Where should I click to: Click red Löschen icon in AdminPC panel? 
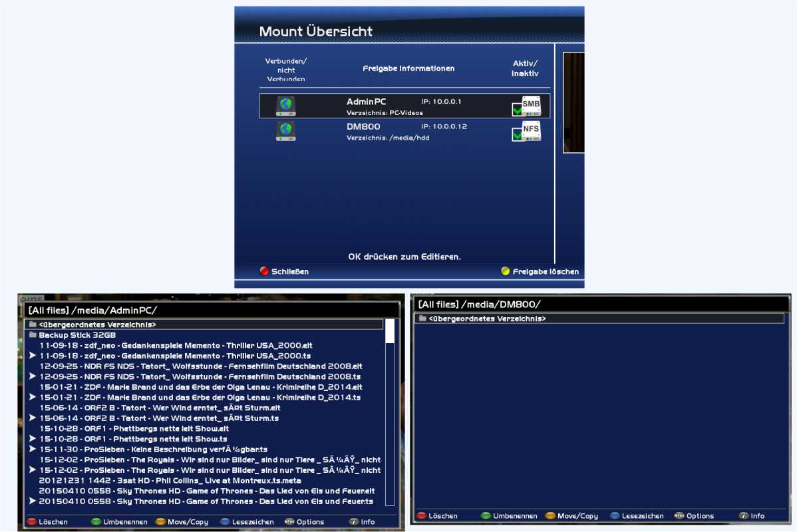[31, 522]
